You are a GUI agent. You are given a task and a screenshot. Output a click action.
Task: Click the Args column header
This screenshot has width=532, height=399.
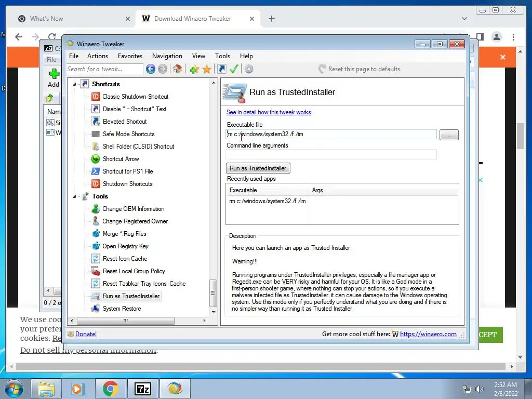(x=383, y=190)
